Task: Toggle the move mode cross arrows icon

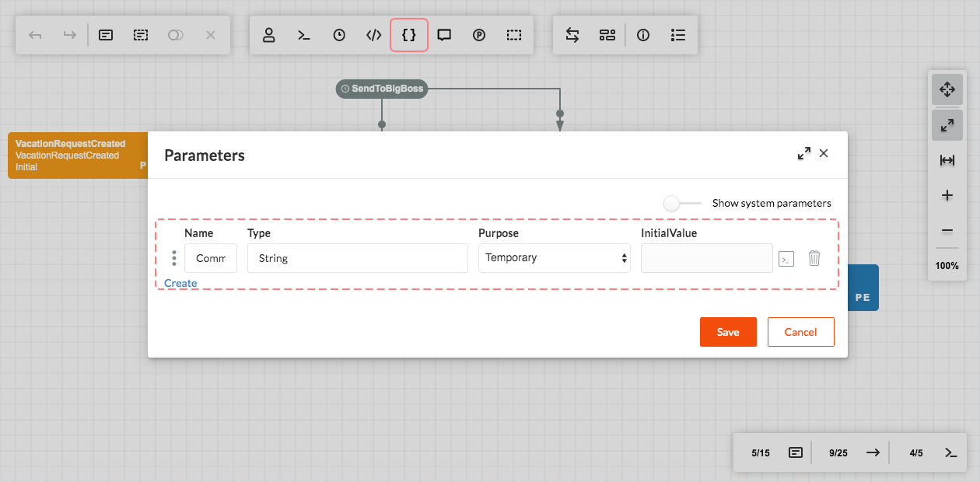Action: [947, 89]
